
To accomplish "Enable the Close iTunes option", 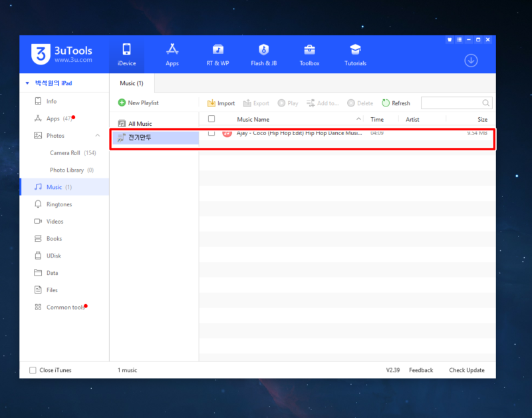I will pos(32,370).
